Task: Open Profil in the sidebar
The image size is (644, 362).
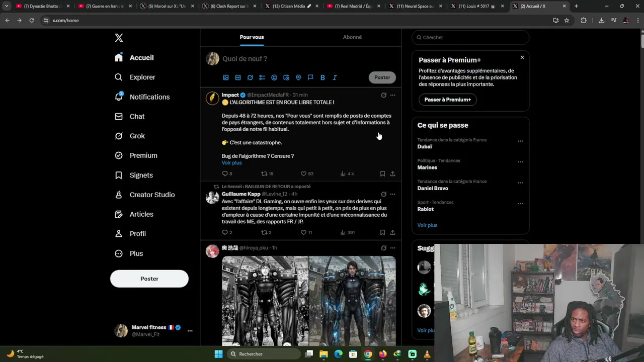Action: 130,234
